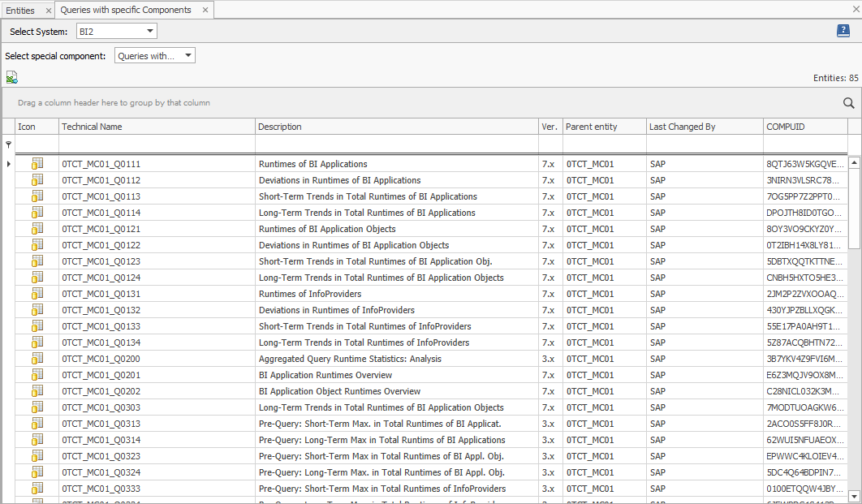Click the query icon next to 0TCT_MC01_Q0303
This screenshot has height=504, width=862.
[36, 407]
